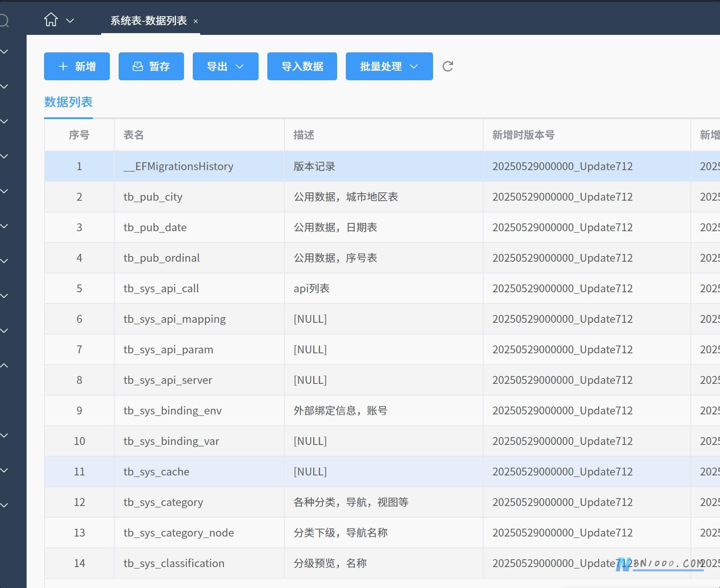Image resolution: width=720 pixels, height=588 pixels.
Task: Click row number 5 cell
Action: click(79, 288)
